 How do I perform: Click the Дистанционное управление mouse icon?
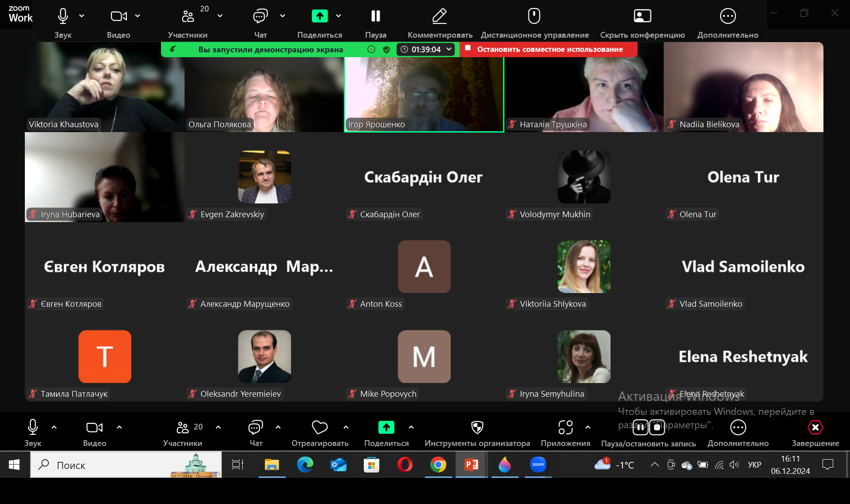pos(534,16)
